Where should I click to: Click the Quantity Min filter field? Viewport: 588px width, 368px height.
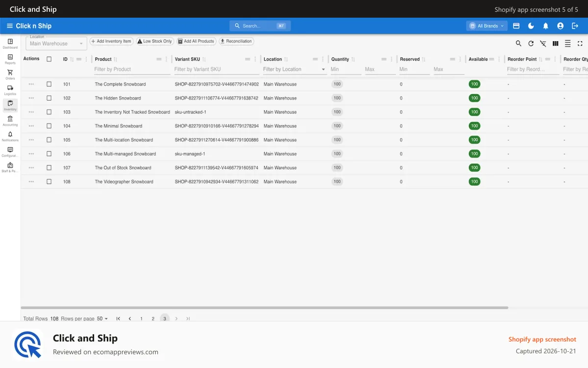345,70
